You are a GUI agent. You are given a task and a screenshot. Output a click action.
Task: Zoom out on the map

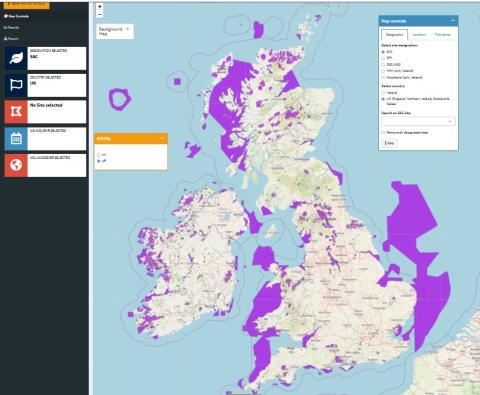point(100,14)
